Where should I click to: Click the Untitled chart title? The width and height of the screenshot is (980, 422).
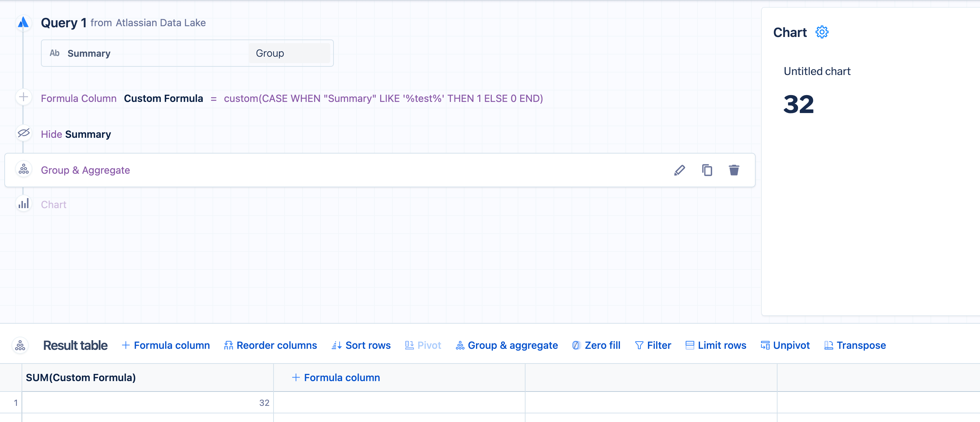817,71
